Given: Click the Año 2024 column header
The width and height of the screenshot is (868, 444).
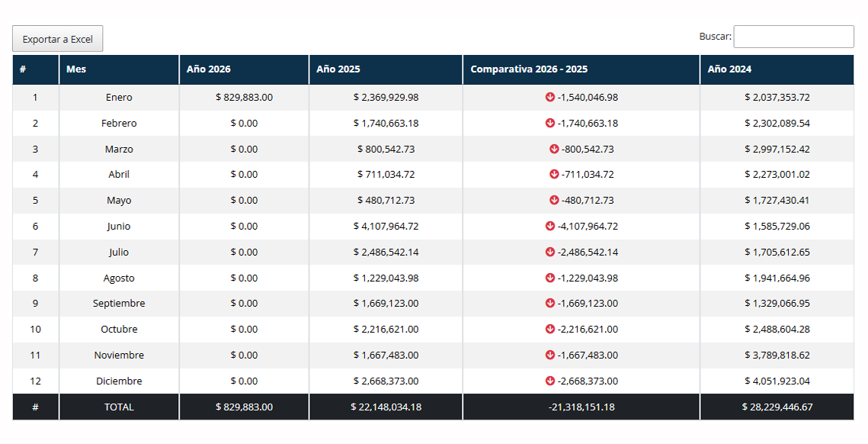Looking at the screenshot, I should tap(777, 69).
